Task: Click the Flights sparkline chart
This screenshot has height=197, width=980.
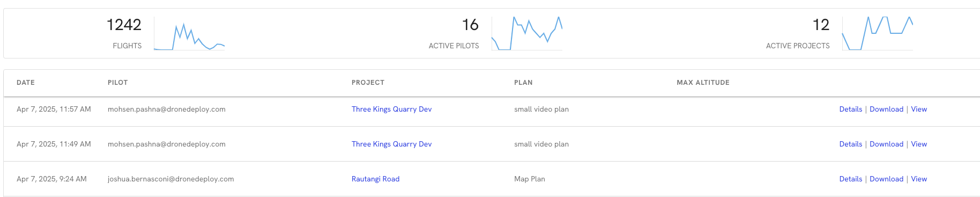Action: 189,33
